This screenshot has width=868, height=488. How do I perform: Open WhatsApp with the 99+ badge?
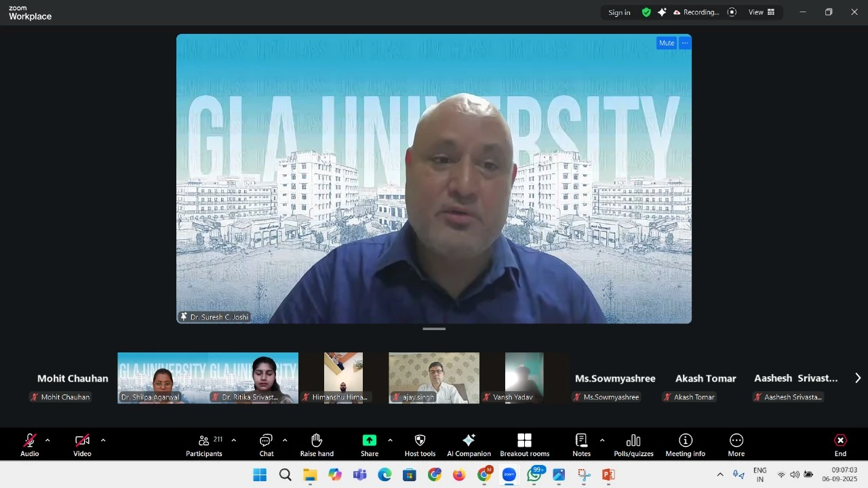coord(535,474)
